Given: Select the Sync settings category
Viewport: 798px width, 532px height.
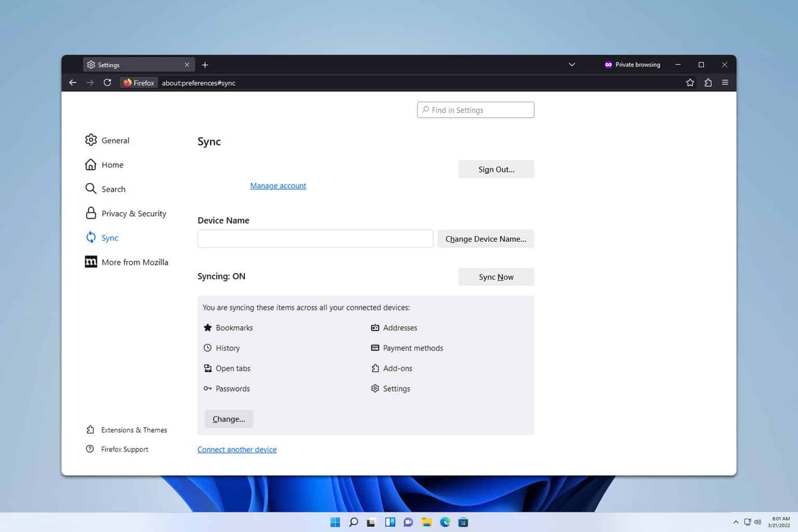Looking at the screenshot, I should click(x=102, y=238).
